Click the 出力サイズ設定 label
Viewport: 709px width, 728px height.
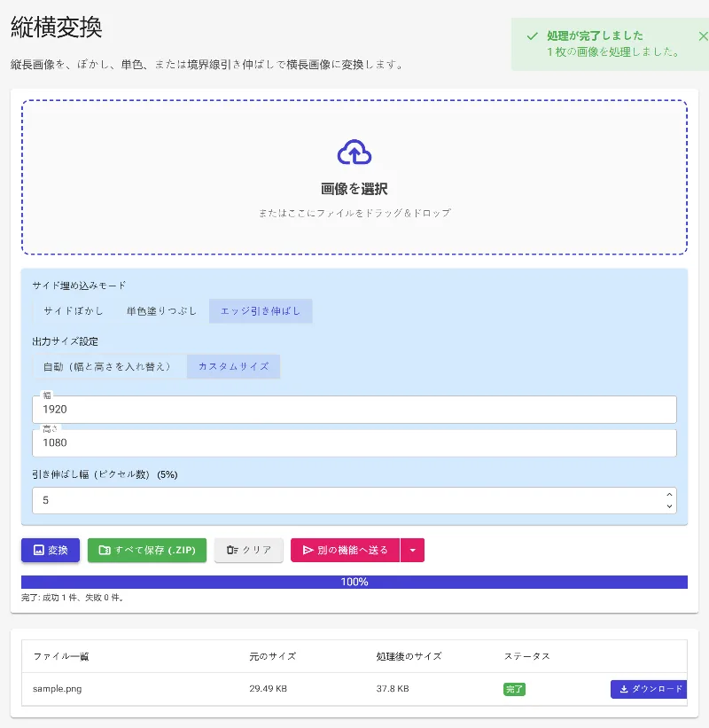tap(65, 341)
